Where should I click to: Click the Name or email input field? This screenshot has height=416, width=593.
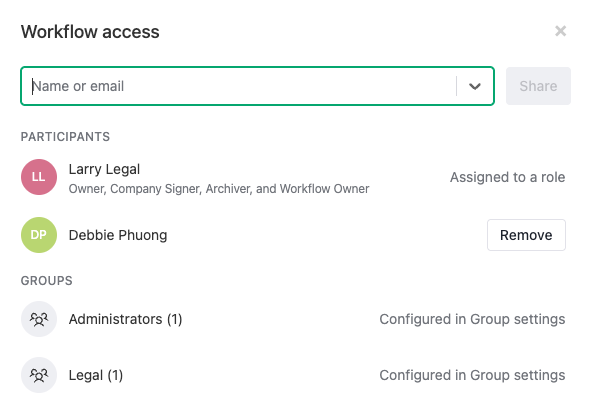pyautogui.click(x=242, y=86)
